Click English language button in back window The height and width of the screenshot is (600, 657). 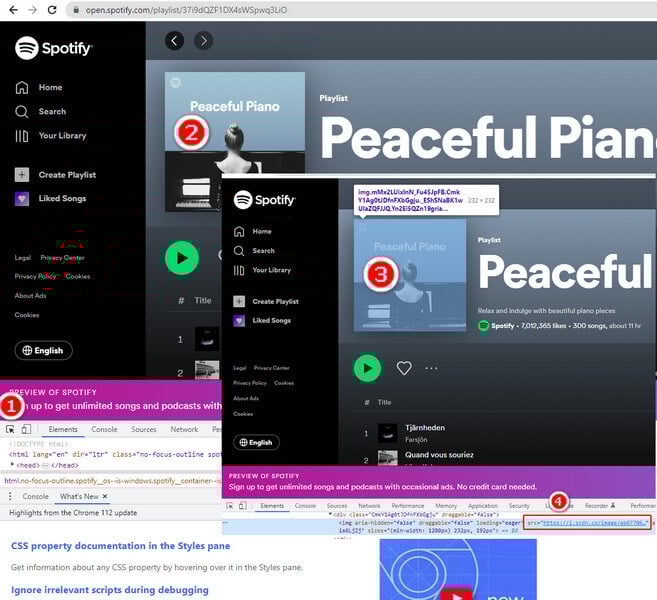pos(44,350)
